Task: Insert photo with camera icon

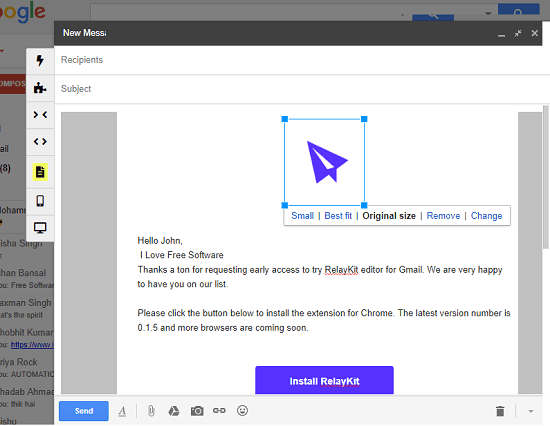Action: click(x=197, y=411)
